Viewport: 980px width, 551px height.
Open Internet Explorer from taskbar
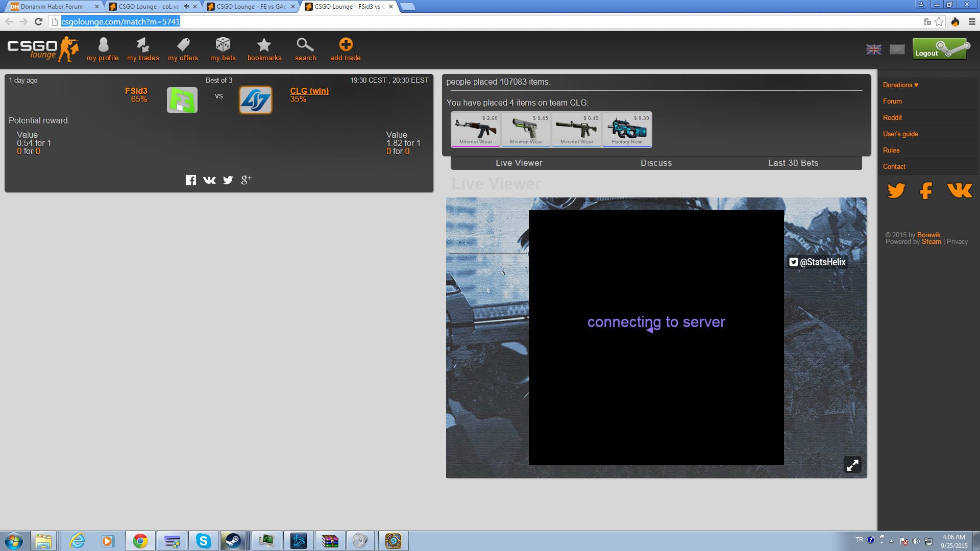(77, 540)
